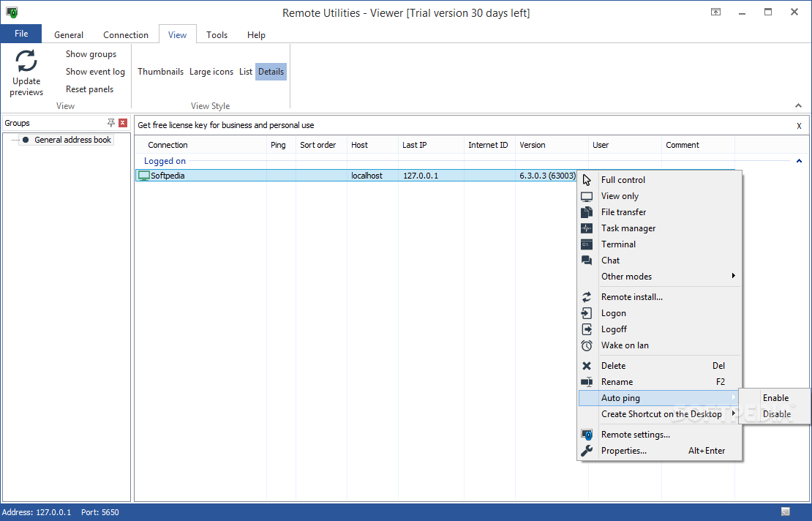Click the Wake on lan clock icon
The height and width of the screenshot is (521, 812).
tap(586, 345)
